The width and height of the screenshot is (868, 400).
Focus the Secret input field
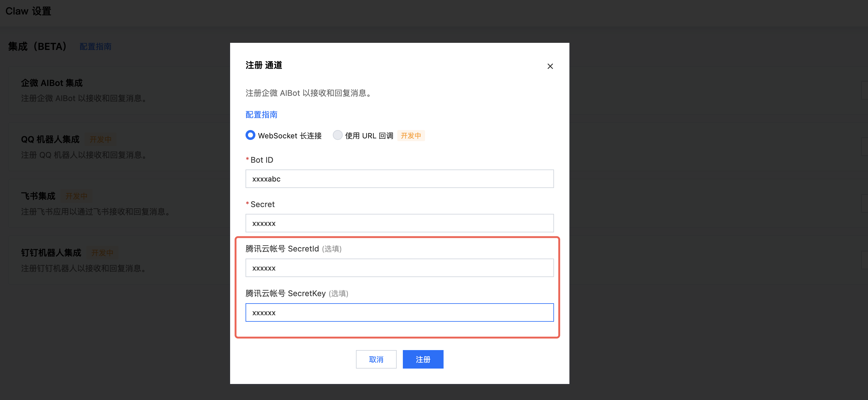[399, 223]
